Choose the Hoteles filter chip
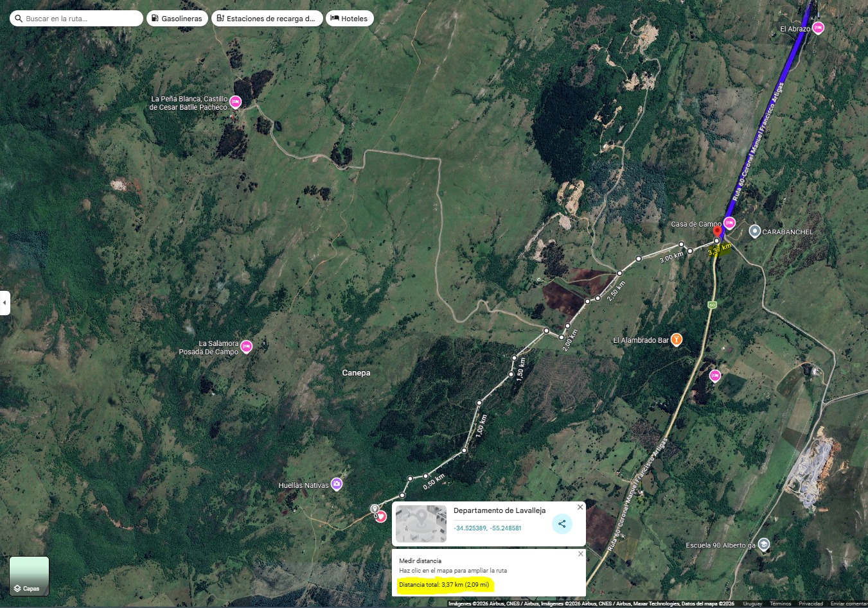868x608 pixels. click(x=350, y=19)
